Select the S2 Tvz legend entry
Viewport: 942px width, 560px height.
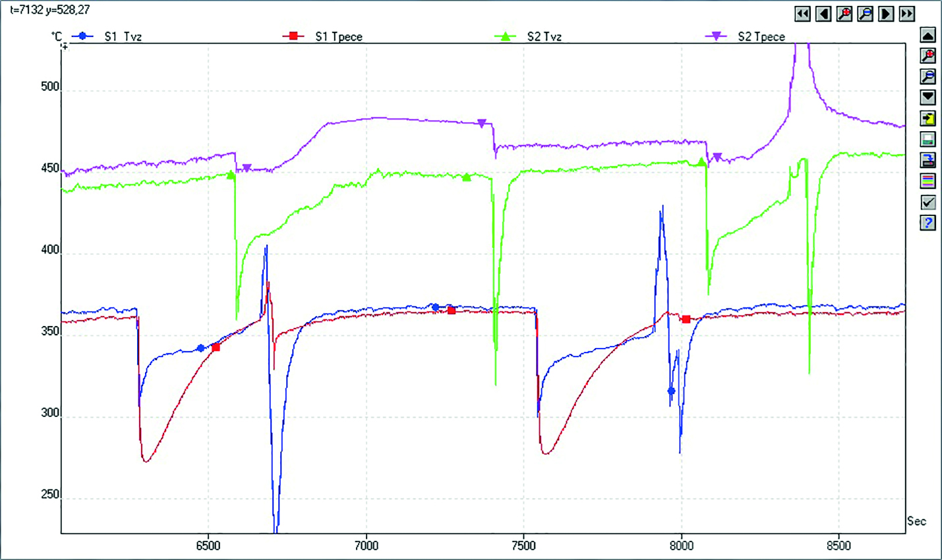click(x=545, y=37)
